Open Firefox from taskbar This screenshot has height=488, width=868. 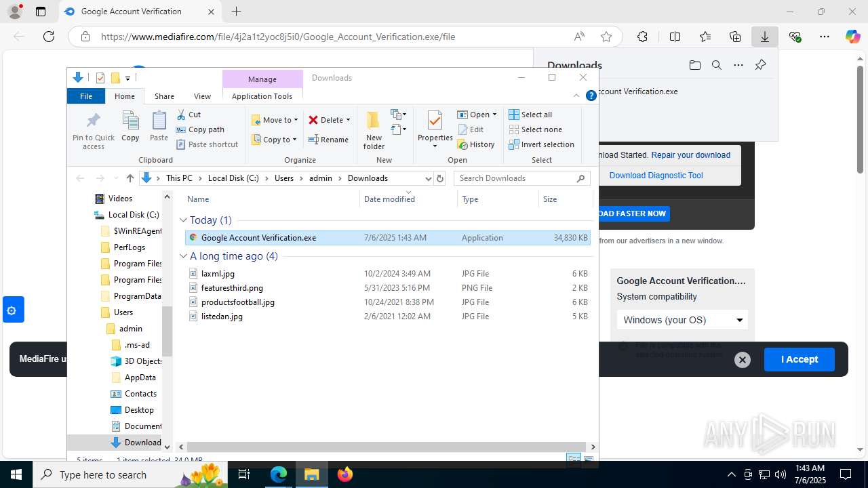click(x=345, y=474)
